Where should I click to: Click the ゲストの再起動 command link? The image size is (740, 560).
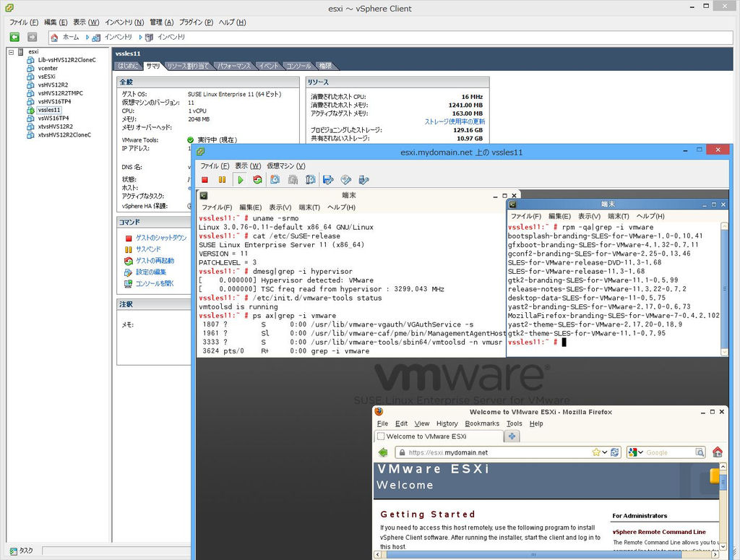point(155,260)
